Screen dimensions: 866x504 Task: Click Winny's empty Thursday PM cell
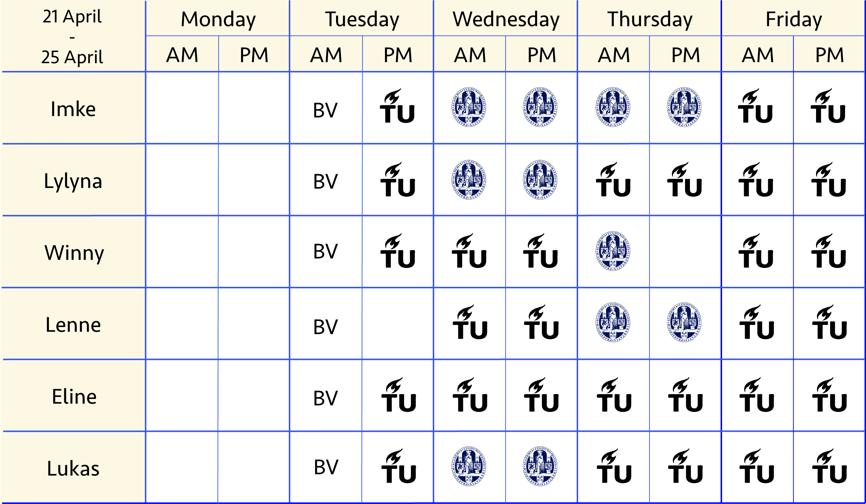[685, 252]
